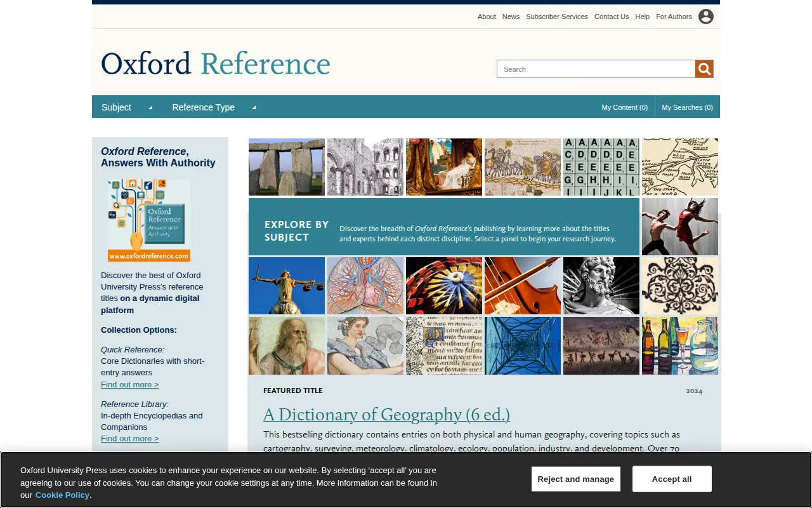Select the cave painting thumbnail
Viewport: 812px width, 508px height.
(x=601, y=346)
